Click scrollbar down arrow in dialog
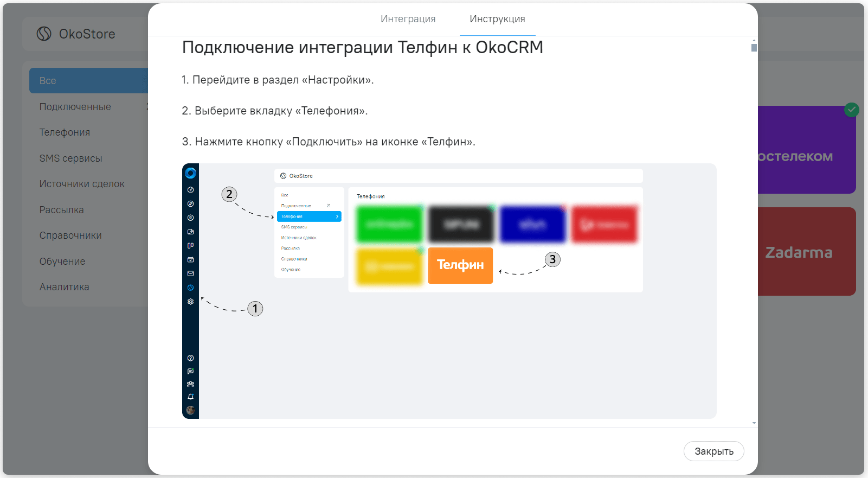This screenshot has height=478, width=868. point(754,423)
